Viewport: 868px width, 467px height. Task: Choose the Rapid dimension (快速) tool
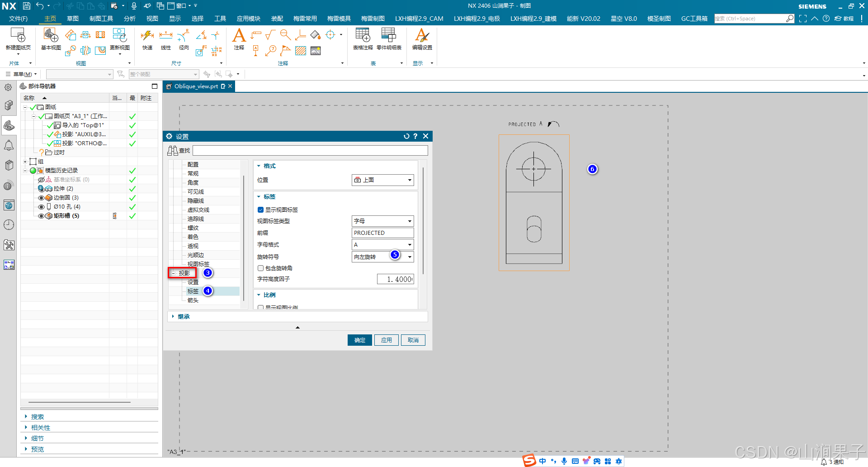pos(147,35)
